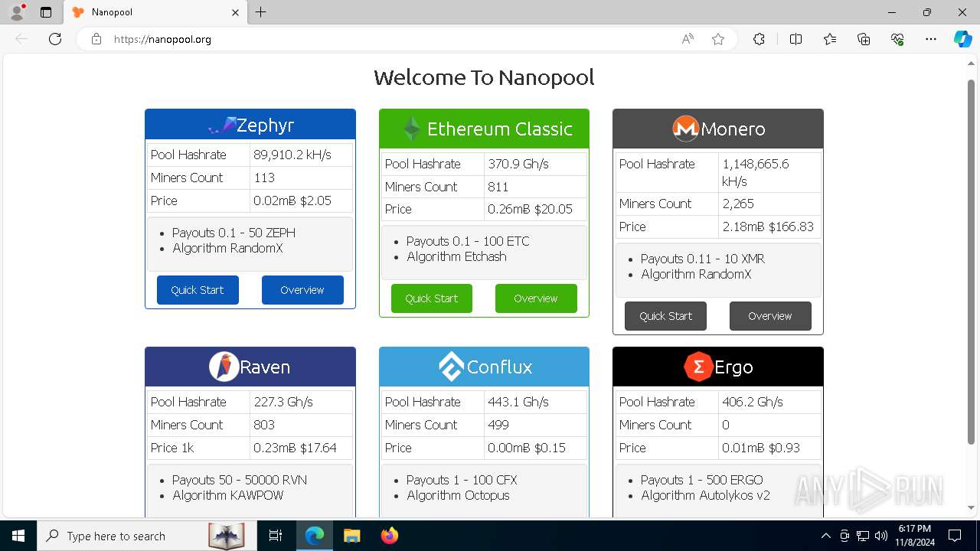
Task: Click Algorithm KAWPOW text
Action: [x=228, y=495]
